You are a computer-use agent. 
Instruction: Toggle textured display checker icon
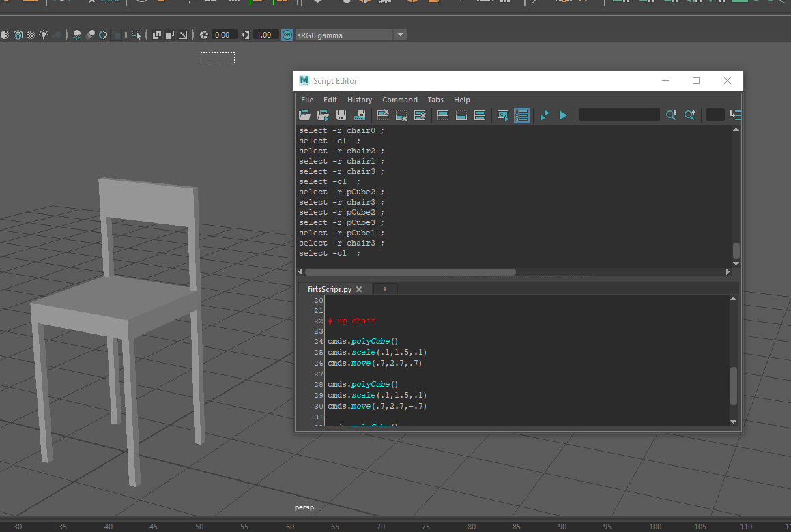[31, 35]
